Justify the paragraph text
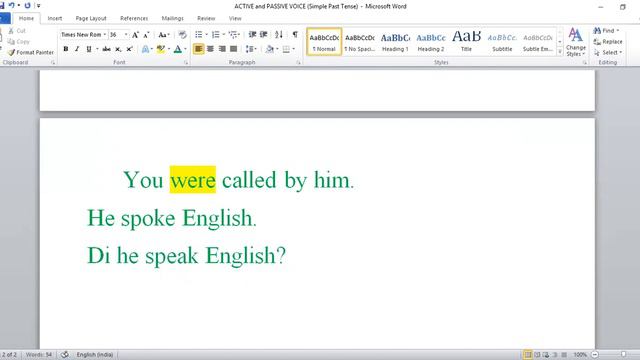 (233, 49)
